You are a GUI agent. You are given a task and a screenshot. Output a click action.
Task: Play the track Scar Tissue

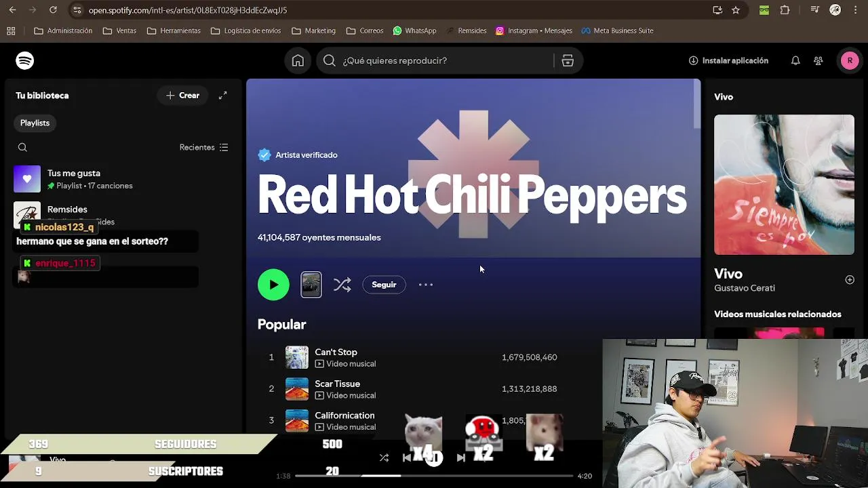pyautogui.click(x=337, y=384)
